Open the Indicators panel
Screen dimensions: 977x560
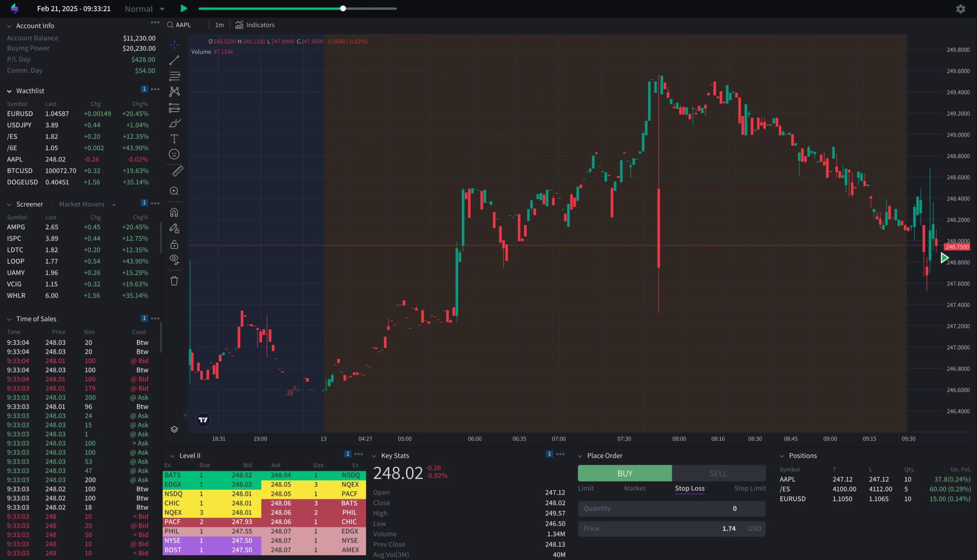point(255,25)
